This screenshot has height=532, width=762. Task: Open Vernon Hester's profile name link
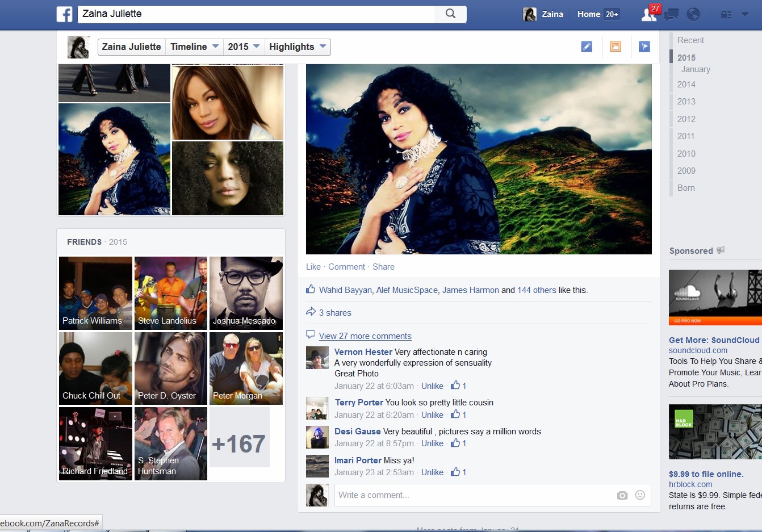click(x=363, y=352)
